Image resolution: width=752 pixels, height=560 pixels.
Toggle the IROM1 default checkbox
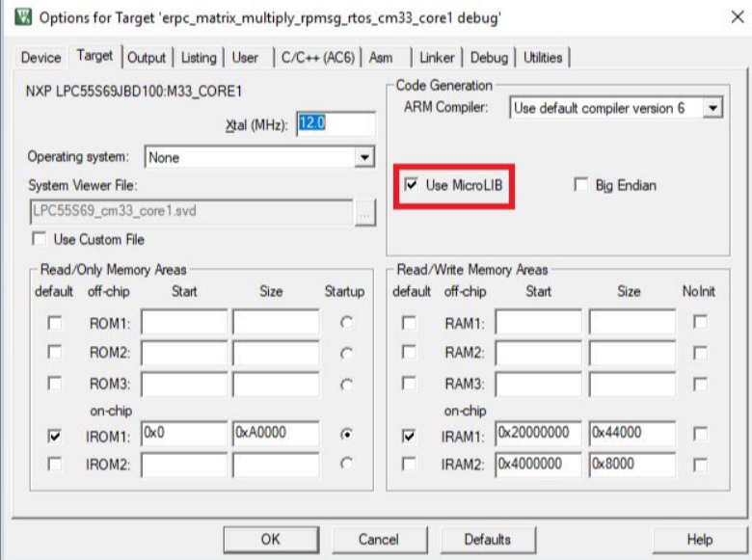pos(54,436)
